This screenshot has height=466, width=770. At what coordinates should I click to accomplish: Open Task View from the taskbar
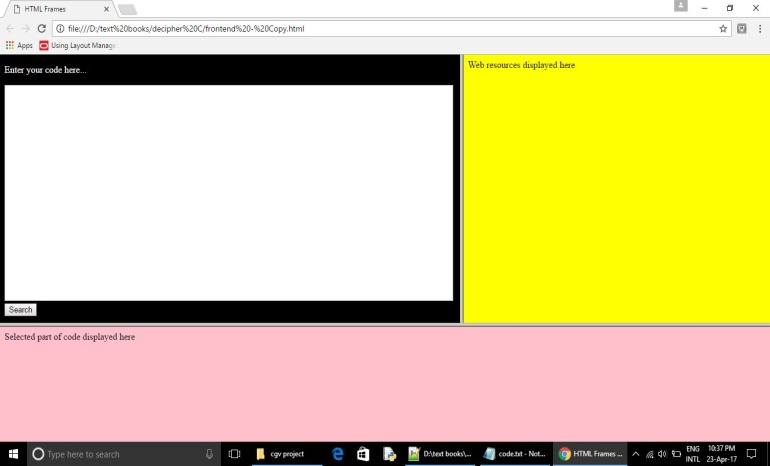coord(235,454)
